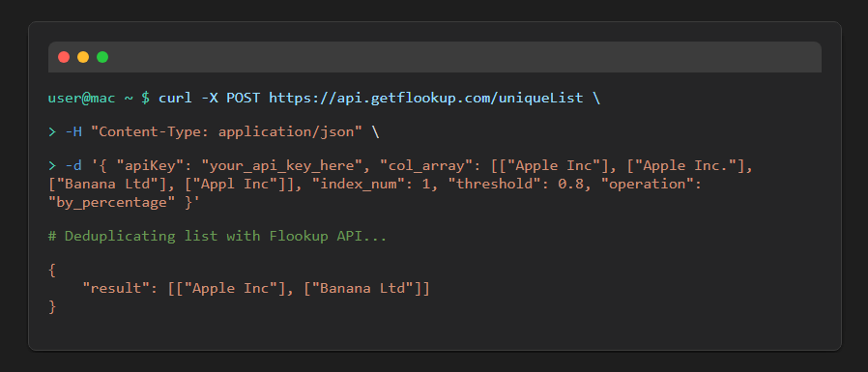Click the -X POST flag

click(231, 98)
